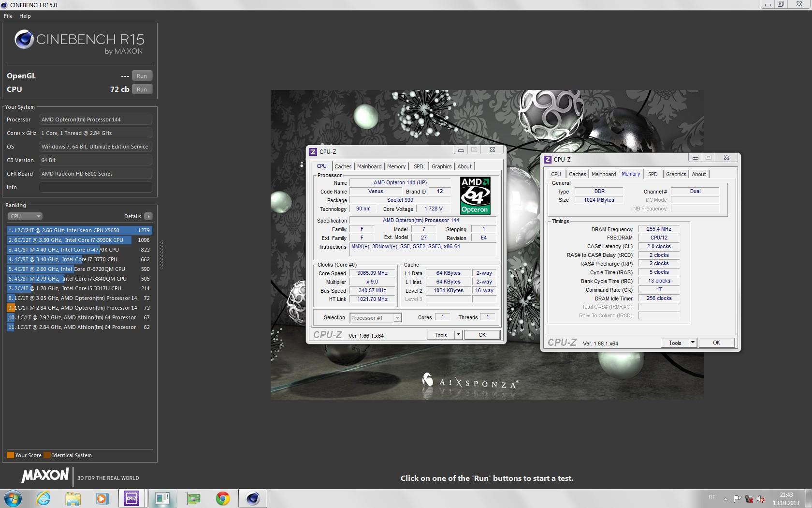Show hidden tray icons arrow
The height and width of the screenshot is (508, 812).
coord(725,498)
